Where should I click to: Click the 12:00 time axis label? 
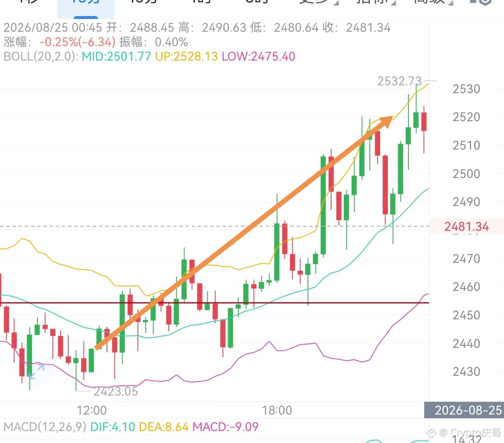(91, 410)
